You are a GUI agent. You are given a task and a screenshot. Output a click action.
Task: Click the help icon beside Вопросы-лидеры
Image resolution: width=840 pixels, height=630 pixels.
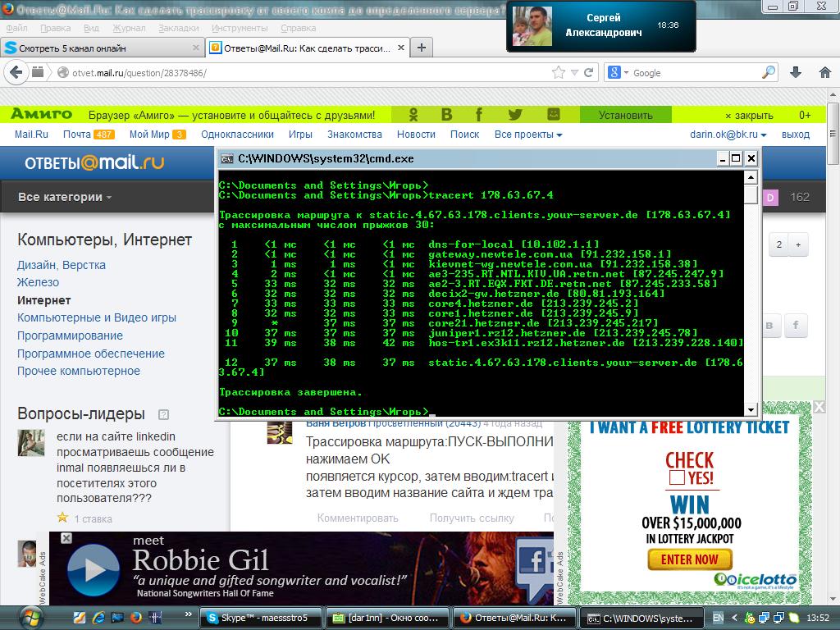click(x=164, y=414)
